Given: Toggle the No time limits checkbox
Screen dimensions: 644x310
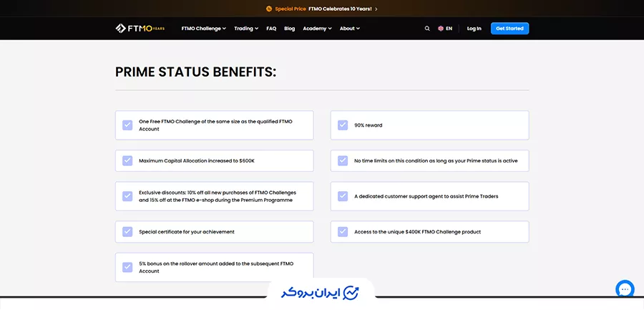Looking at the screenshot, I should coord(343,161).
